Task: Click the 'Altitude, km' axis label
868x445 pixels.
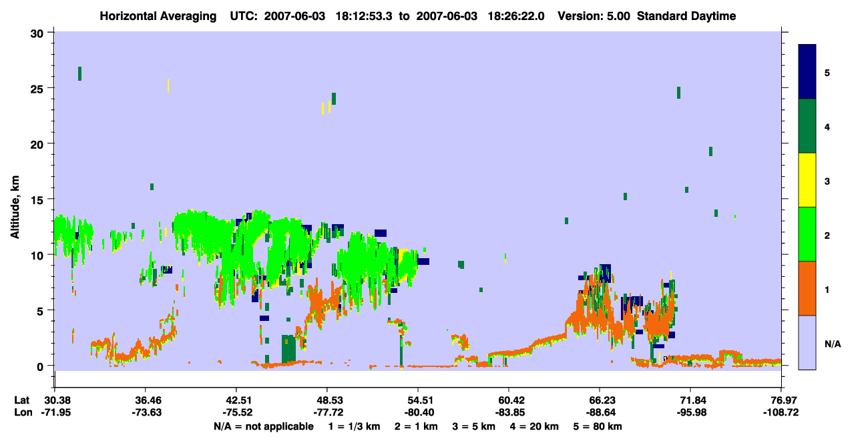Action: [15, 207]
